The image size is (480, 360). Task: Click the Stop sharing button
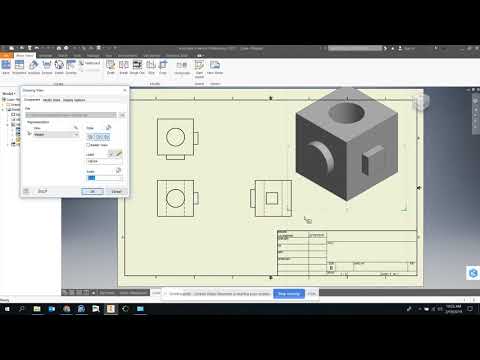(x=289, y=294)
